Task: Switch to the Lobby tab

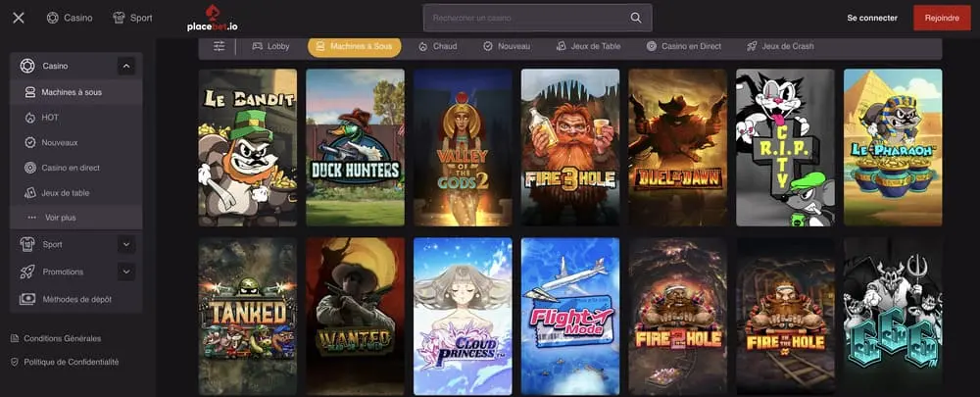Action: (270, 46)
